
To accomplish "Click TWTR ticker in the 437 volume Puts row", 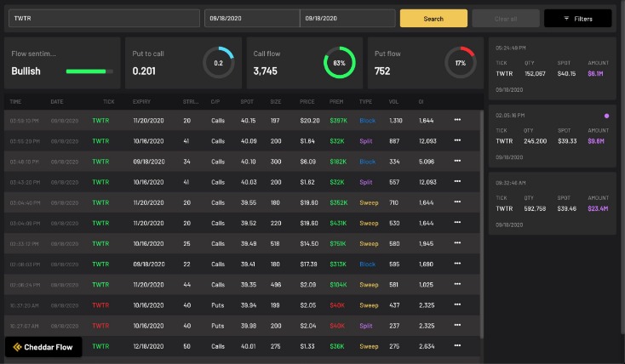I will point(100,305).
